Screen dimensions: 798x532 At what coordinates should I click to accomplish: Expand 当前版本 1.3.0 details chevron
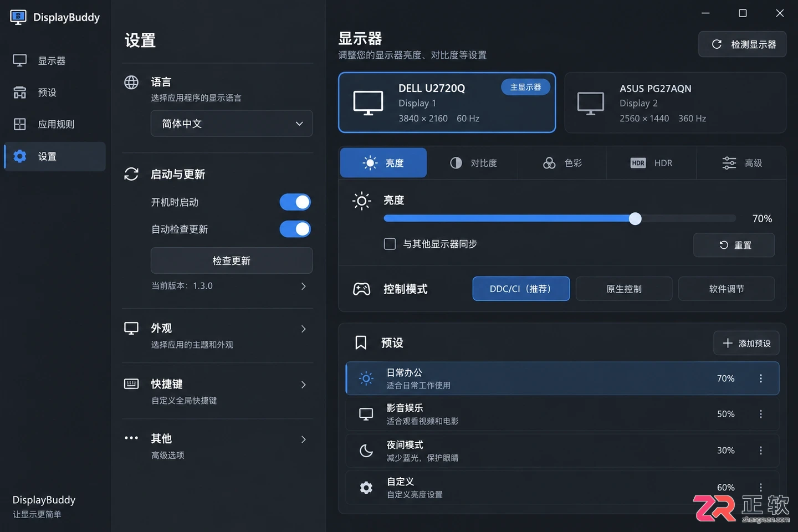click(x=303, y=286)
